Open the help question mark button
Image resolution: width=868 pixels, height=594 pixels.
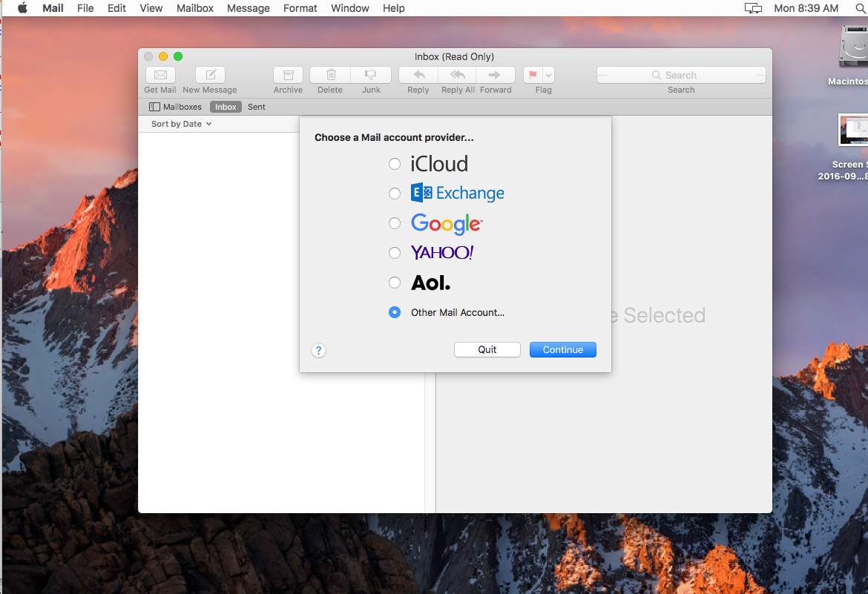click(x=318, y=351)
